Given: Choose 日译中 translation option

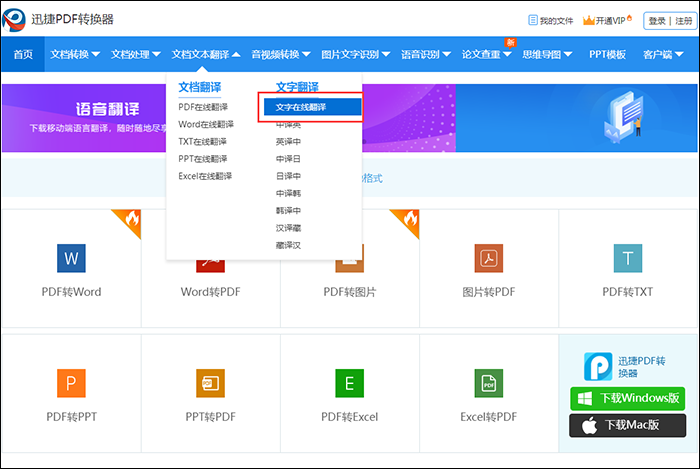Looking at the screenshot, I should 288,176.
